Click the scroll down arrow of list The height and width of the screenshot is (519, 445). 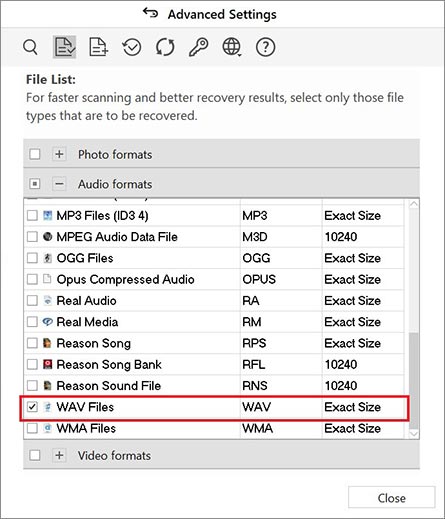pos(414,434)
